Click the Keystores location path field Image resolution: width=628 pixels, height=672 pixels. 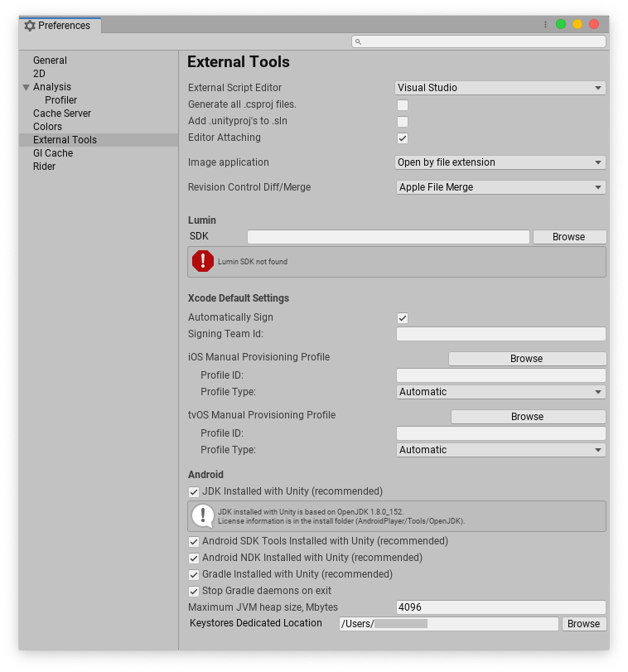[x=448, y=624]
